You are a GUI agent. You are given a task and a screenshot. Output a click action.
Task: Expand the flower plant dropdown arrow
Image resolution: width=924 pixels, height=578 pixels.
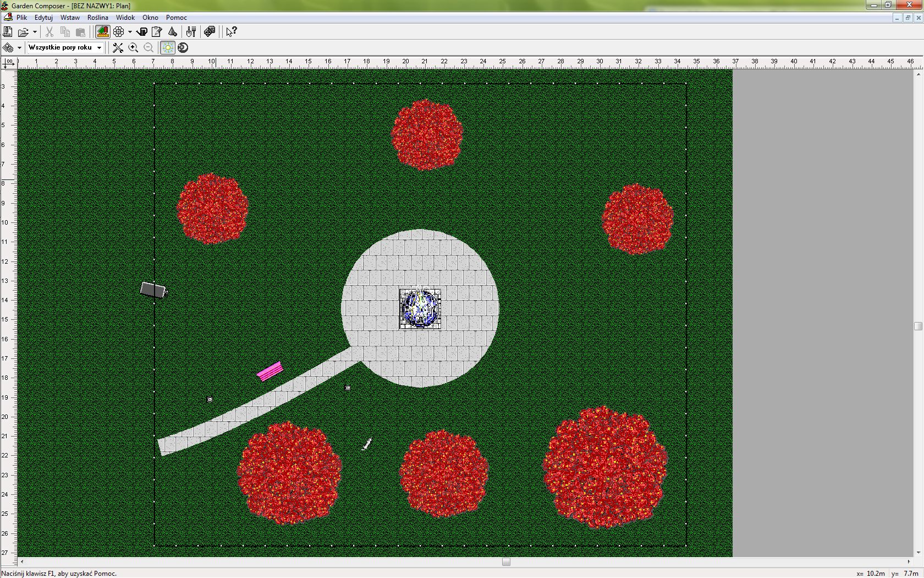pos(130,32)
